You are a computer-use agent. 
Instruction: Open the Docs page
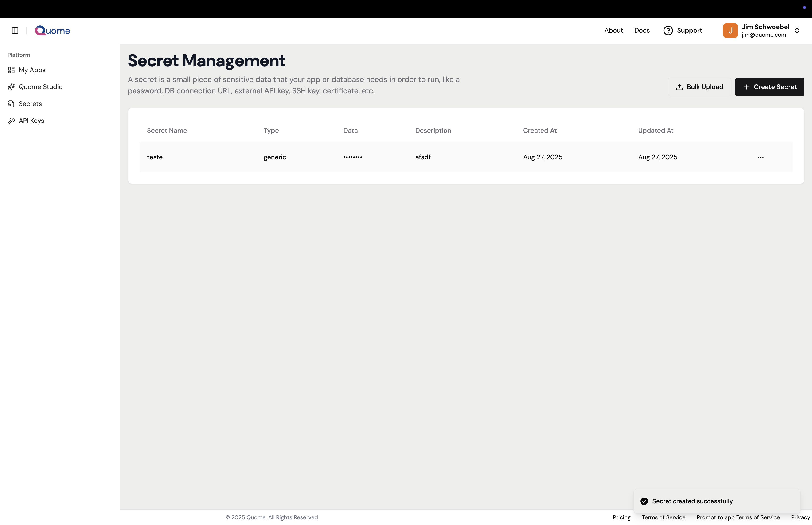tap(642, 30)
